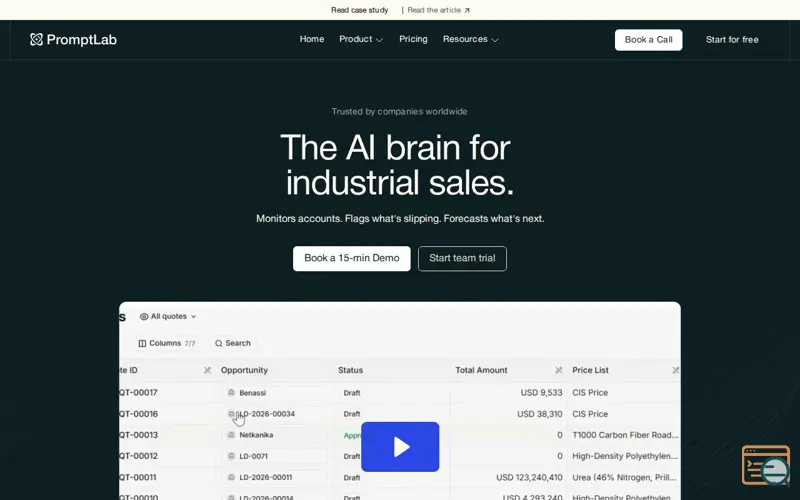Expand the Resources menu chevron
Viewport: 800px width, 500px height.
[494, 40]
